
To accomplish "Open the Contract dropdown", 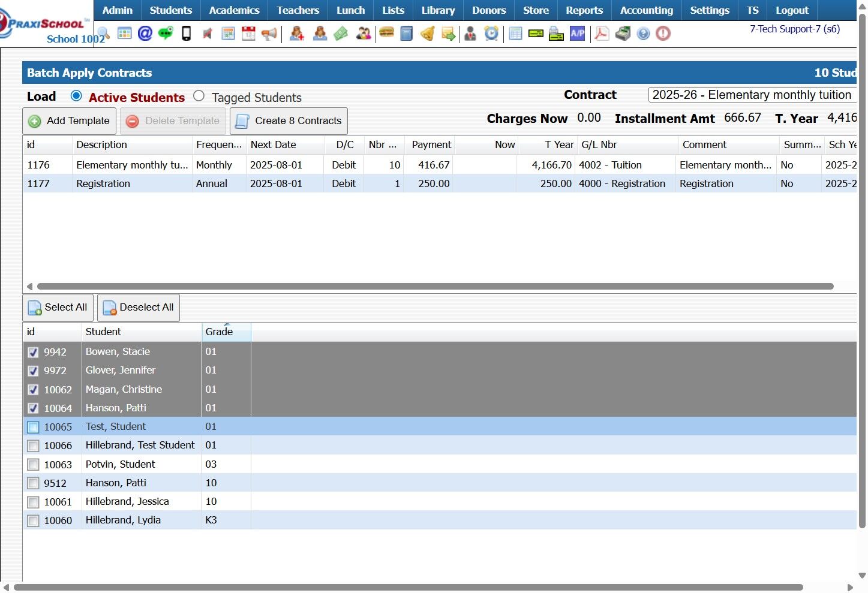I will point(752,95).
